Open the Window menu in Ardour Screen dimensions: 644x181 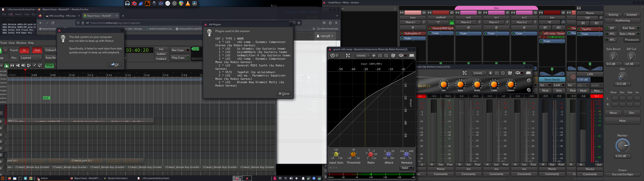click(21, 43)
